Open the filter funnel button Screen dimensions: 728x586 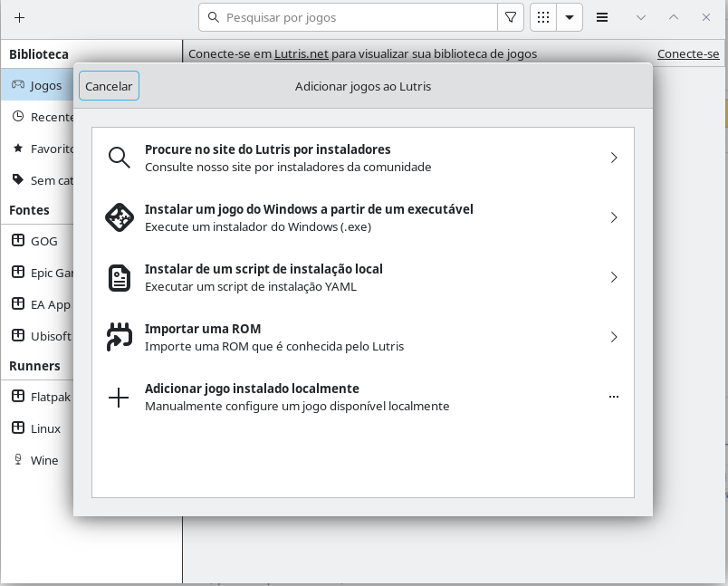tap(511, 17)
